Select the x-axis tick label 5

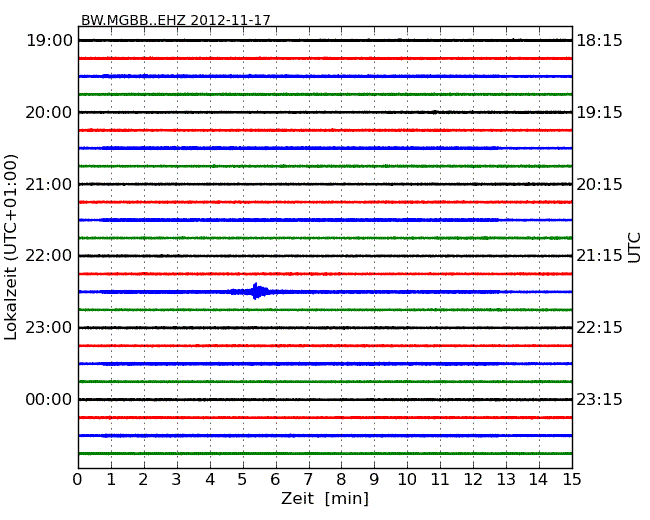pos(243,479)
